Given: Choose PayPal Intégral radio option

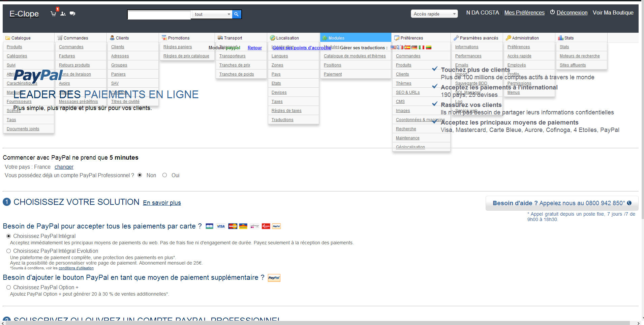Looking at the screenshot, I should tap(9, 236).
